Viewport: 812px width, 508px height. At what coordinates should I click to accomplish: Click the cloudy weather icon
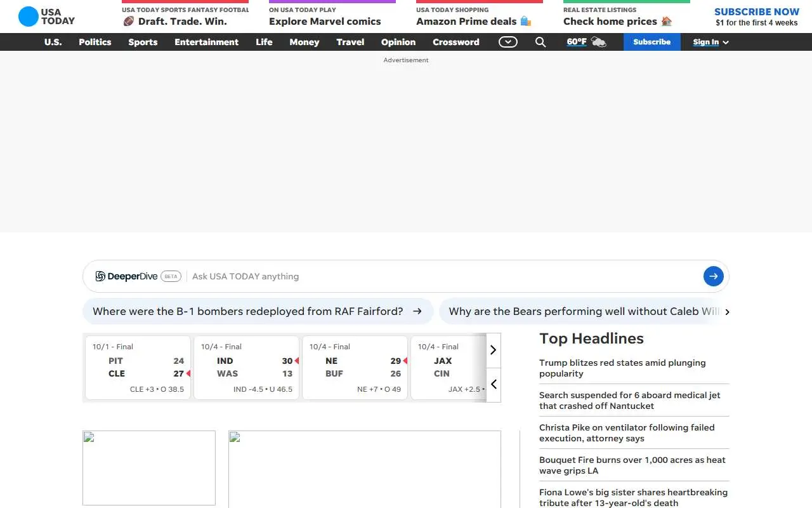coord(598,42)
